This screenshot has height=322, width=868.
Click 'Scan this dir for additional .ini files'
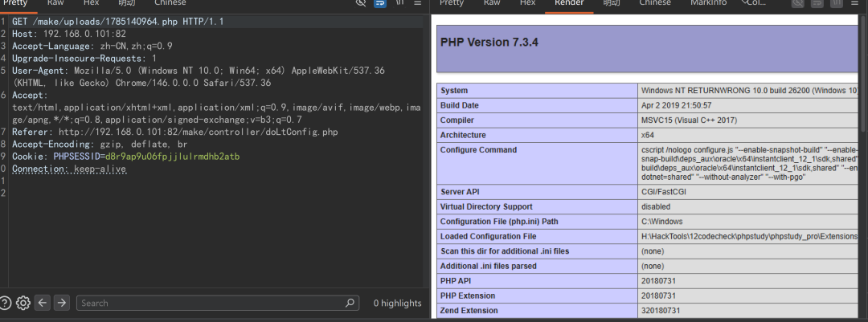(x=504, y=251)
